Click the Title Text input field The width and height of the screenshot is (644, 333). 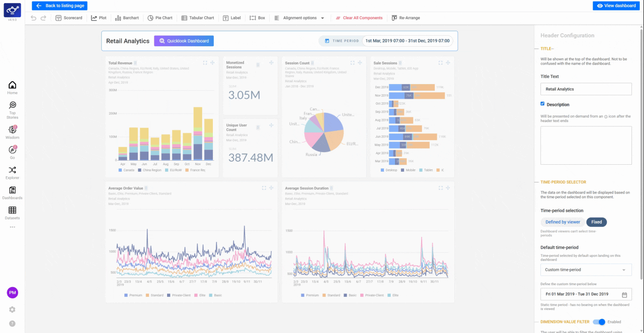[x=586, y=89]
